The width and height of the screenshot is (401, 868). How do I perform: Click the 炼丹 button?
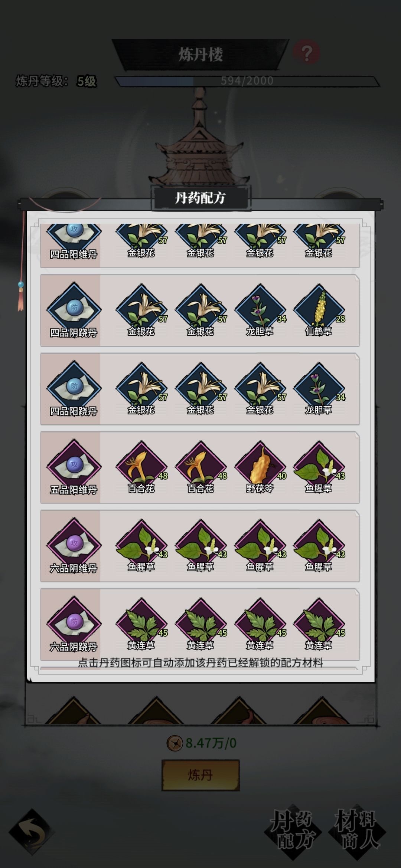tap(200, 775)
